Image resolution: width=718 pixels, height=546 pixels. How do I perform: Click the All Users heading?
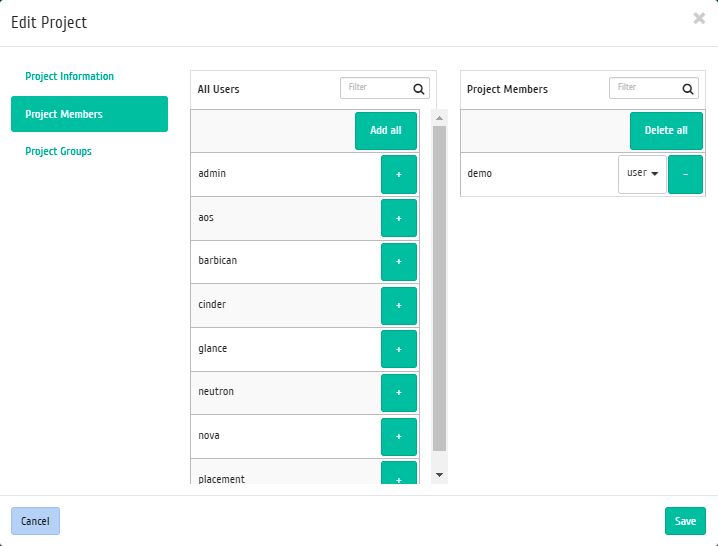[218, 89]
